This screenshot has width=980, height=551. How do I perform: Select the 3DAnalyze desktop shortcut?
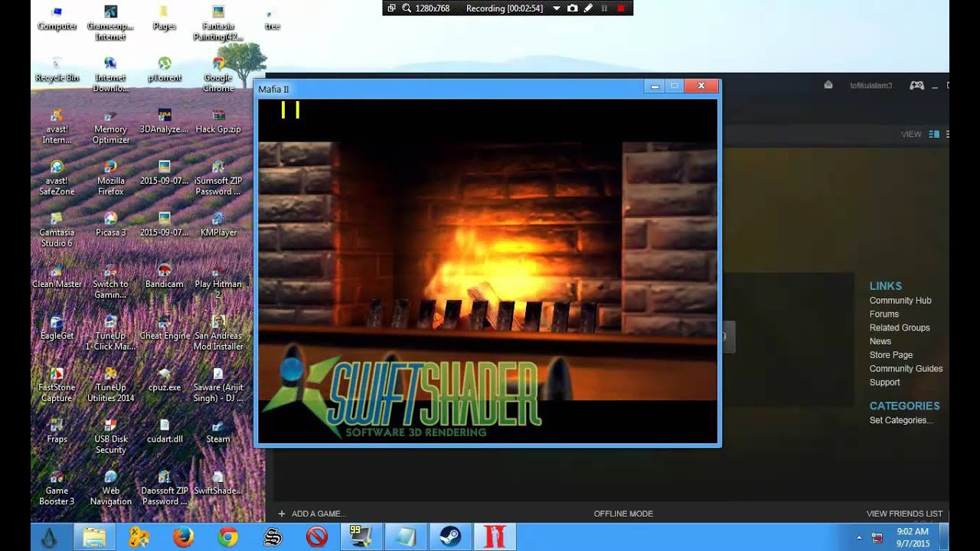[165, 121]
